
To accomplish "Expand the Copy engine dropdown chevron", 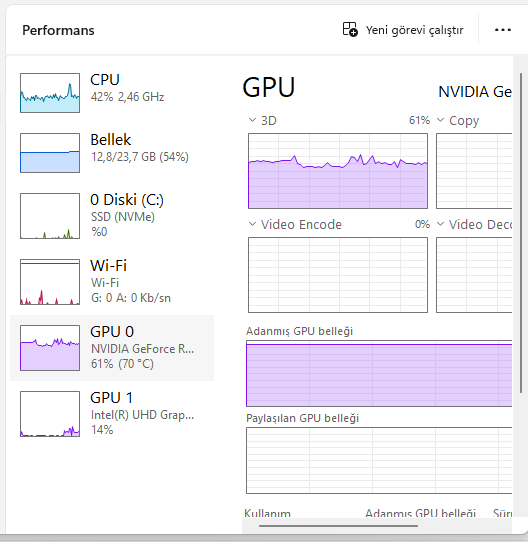I will point(441,120).
